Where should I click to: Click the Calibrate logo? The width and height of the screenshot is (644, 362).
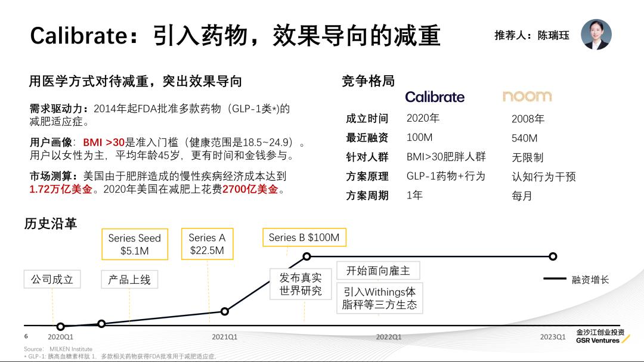pyautogui.click(x=435, y=97)
